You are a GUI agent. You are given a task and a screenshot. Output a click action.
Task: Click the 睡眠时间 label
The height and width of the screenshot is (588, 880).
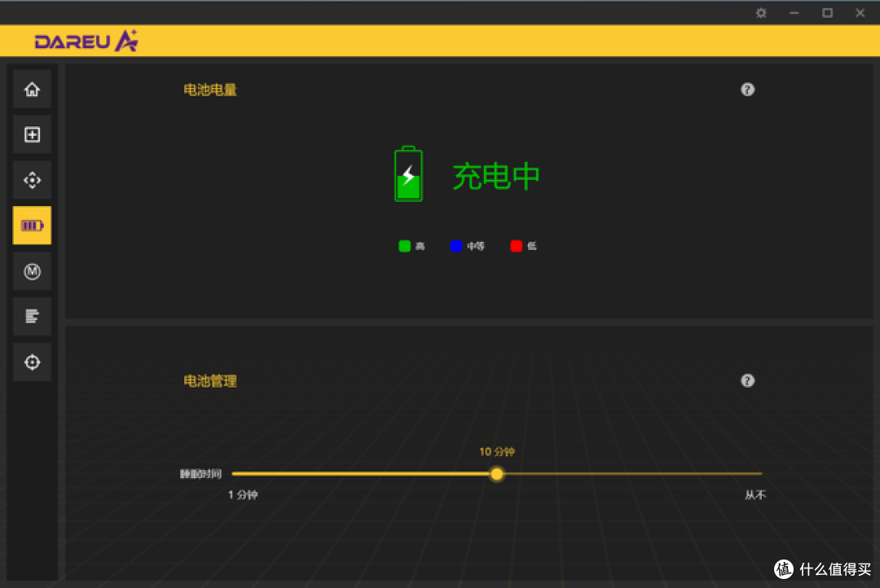200,474
